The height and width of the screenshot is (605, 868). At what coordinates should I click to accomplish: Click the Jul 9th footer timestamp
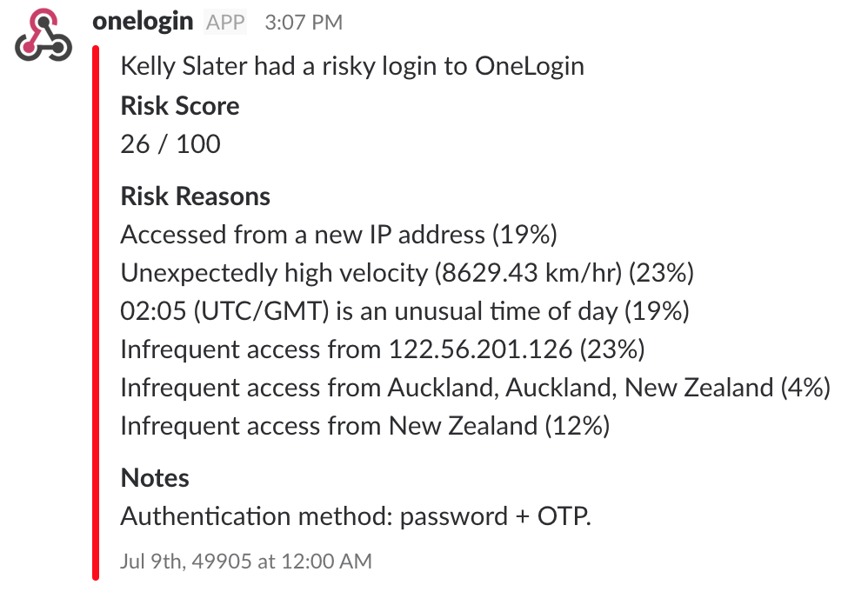tap(246, 561)
